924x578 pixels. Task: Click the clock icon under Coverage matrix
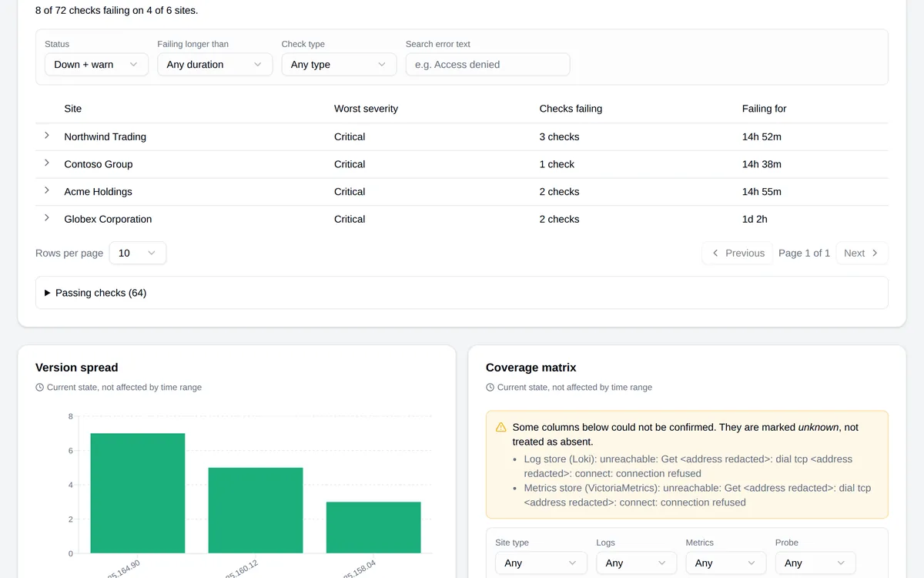(x=490, y=388)
